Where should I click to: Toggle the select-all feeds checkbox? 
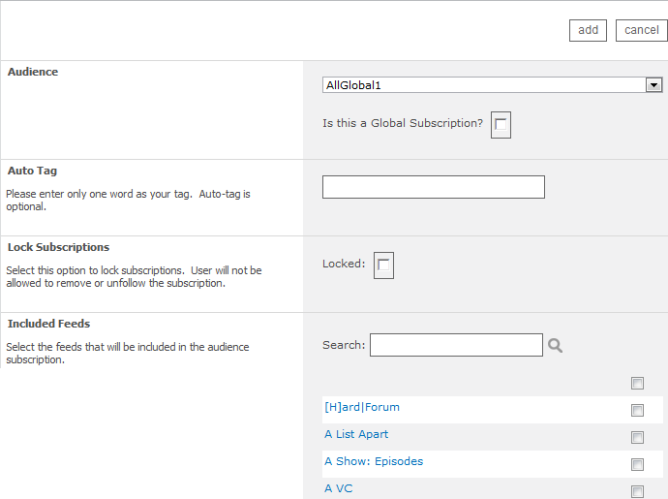[637, 383]
